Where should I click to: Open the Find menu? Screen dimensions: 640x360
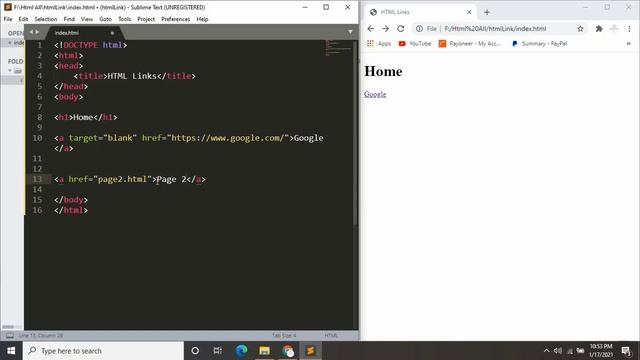point(69,19)
